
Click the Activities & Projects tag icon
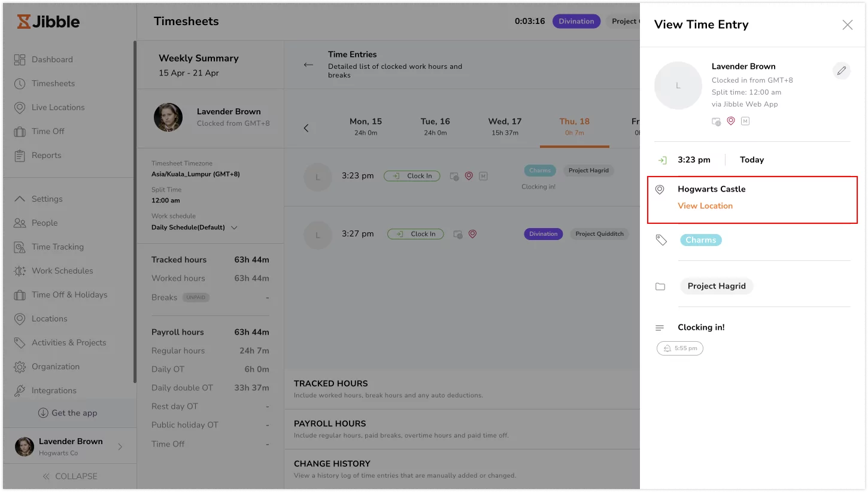(20, 342)
